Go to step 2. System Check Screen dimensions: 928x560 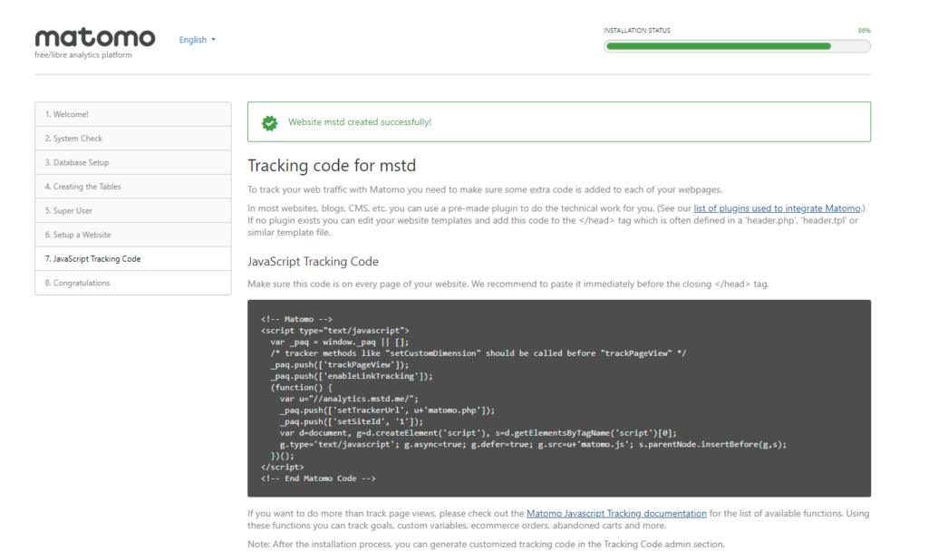point(133,139)
